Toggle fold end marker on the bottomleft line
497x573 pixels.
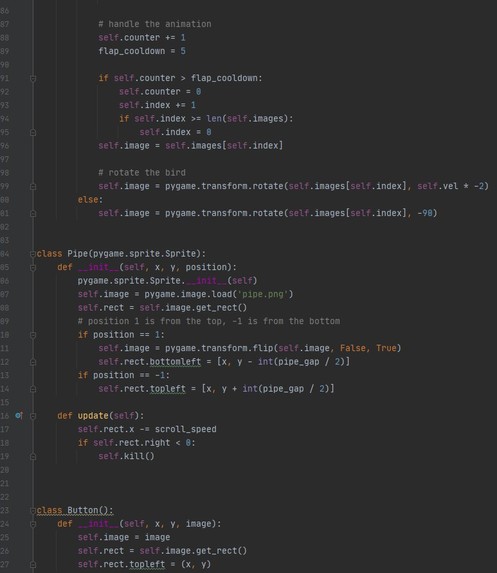tap(33, 362)
